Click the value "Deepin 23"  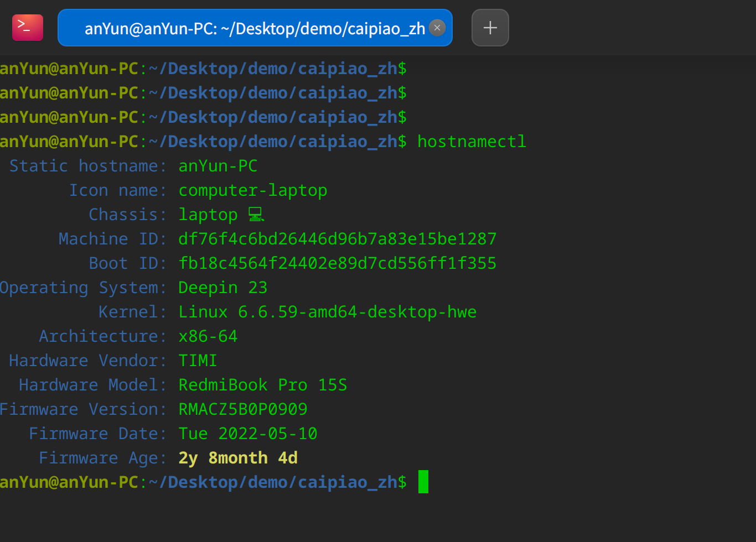(x=223, y=288)
